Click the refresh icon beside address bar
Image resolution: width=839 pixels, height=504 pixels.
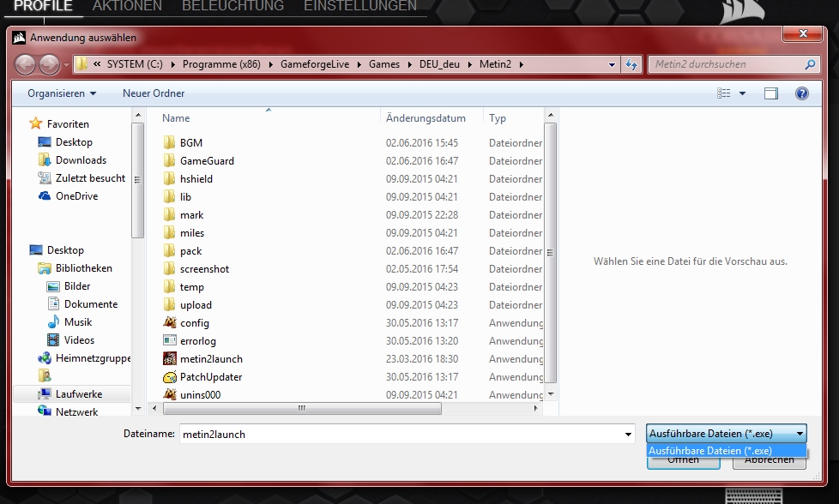pyautogui.click(x=631, y=64)
